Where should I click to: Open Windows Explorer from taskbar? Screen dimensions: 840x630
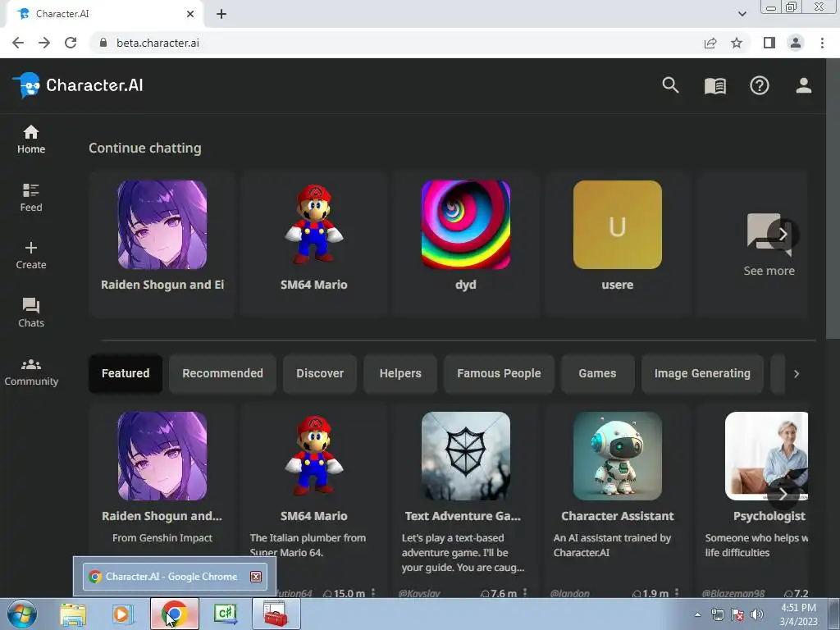point(73,614)
